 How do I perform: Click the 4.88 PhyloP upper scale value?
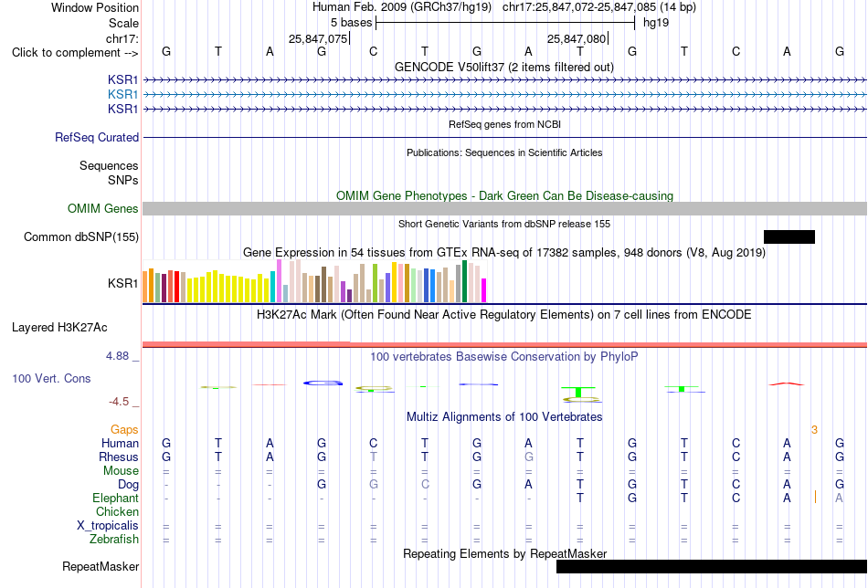point(117,356)
